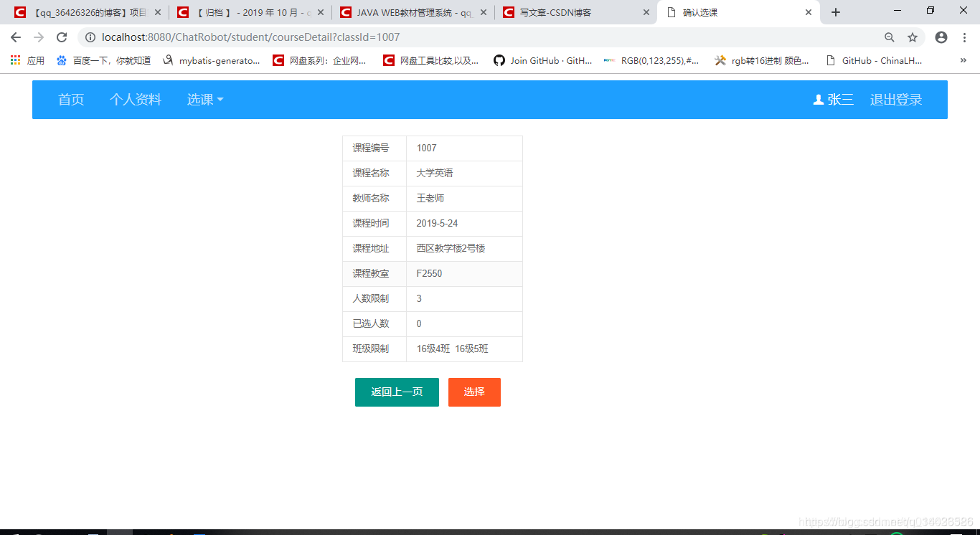Viewport: 980px width, 535px height.
Task: Show more bookmarks with chevron
Action: pos(963,61)
